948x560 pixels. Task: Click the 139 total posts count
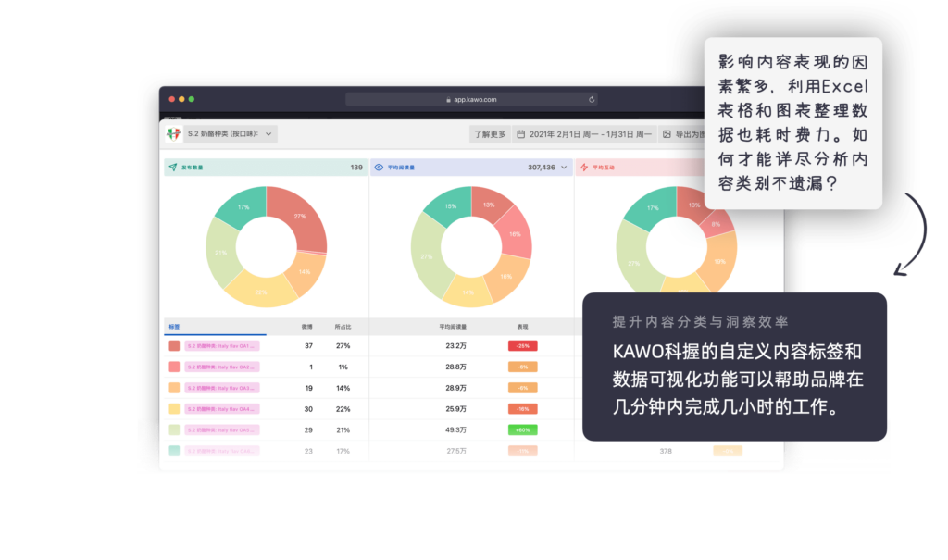(356, 168)
